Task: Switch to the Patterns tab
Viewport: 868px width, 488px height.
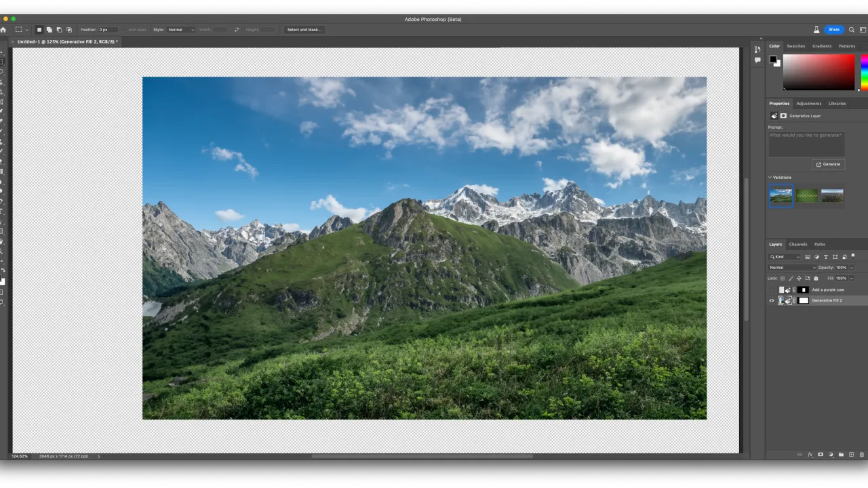Action: 847,46
